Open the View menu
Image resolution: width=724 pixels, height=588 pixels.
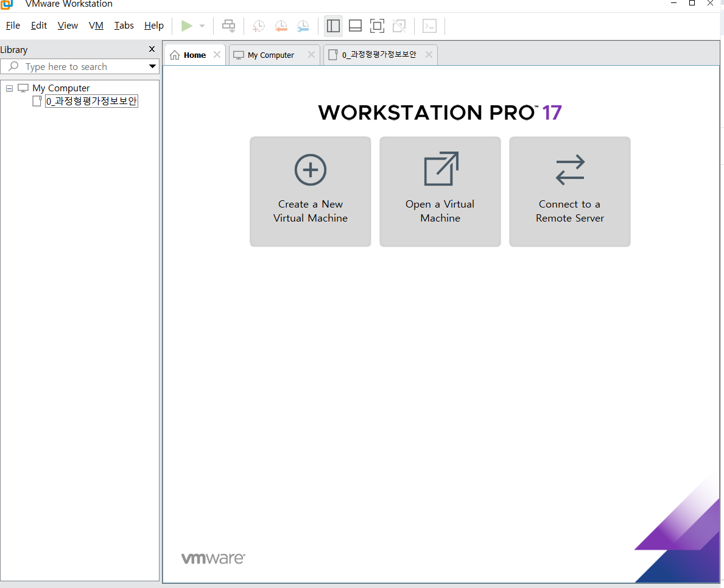pyautogui.click(x=68, y=26)
